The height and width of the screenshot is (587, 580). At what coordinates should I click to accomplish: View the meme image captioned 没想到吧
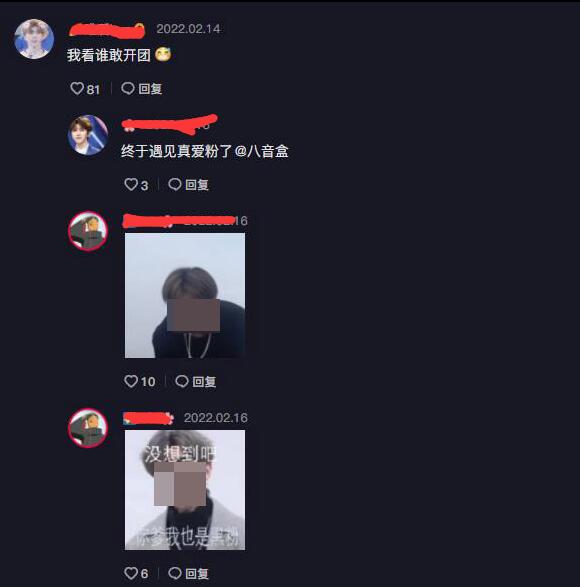coord(185,490)
